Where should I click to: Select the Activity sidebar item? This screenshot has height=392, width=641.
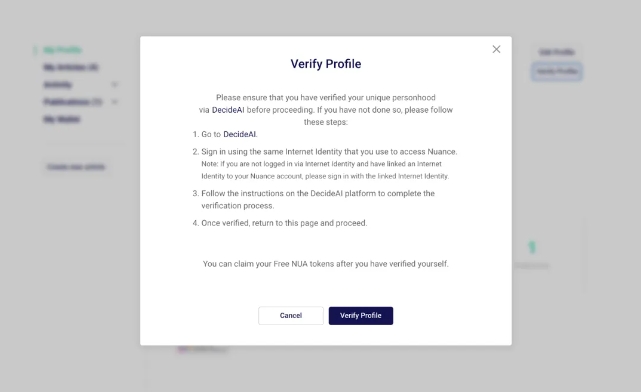click(58, 85)
